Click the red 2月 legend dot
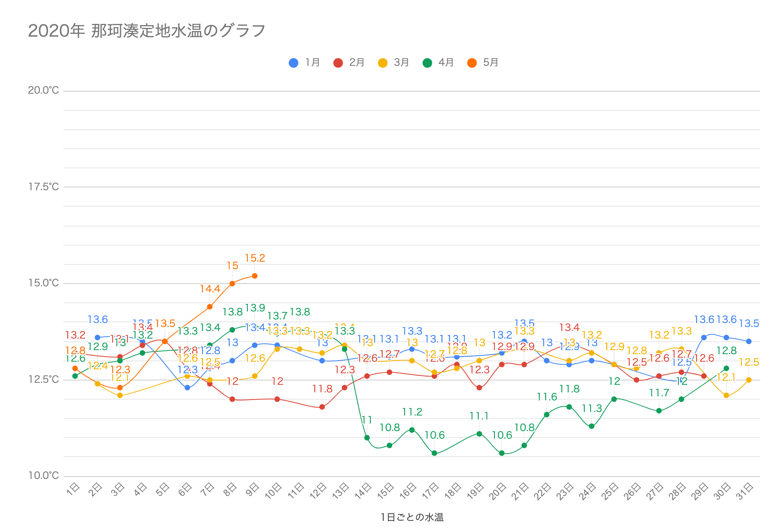 [338, 63]
